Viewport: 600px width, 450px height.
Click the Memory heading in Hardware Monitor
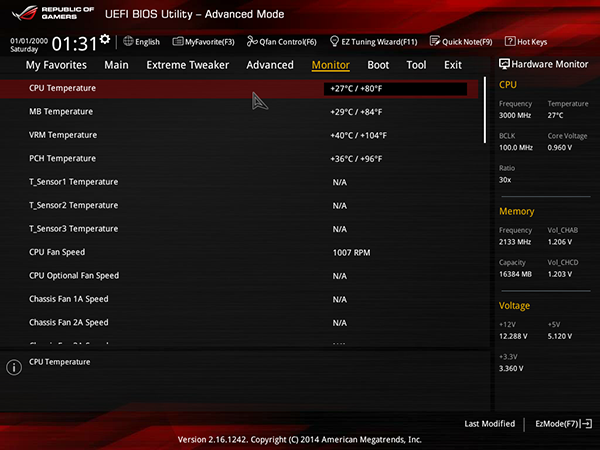click(517, 211)
